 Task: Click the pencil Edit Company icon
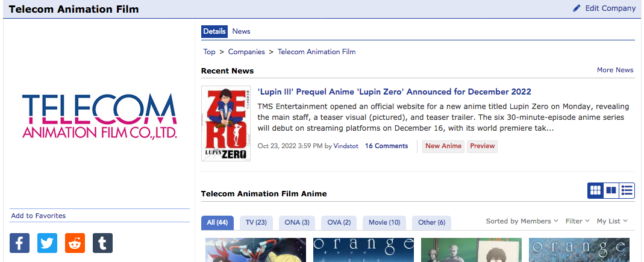[577, 8]
